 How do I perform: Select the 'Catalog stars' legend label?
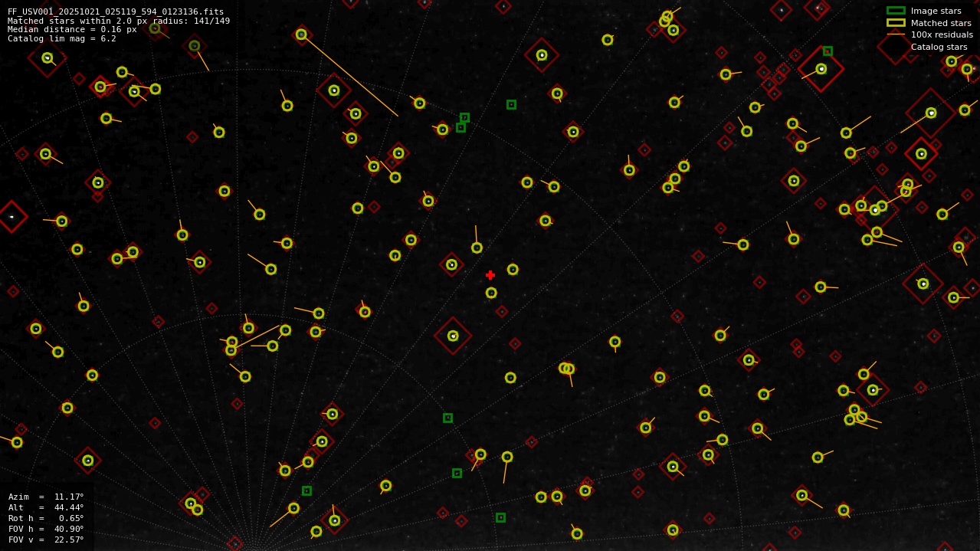(x=939, y=47)
